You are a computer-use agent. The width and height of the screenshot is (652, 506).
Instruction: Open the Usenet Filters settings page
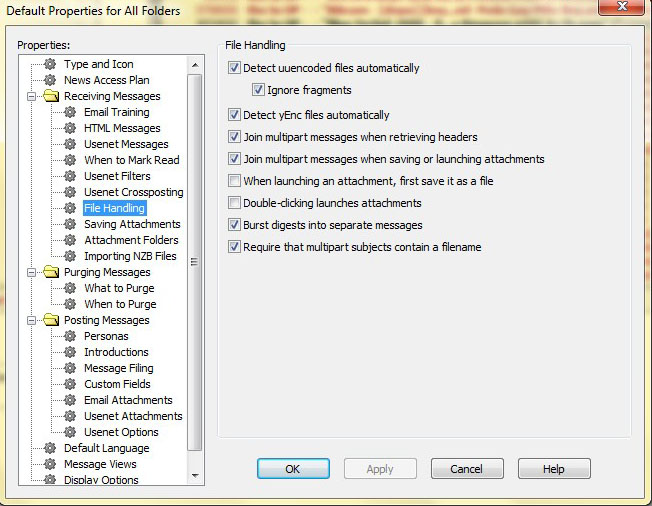point(117,176)
